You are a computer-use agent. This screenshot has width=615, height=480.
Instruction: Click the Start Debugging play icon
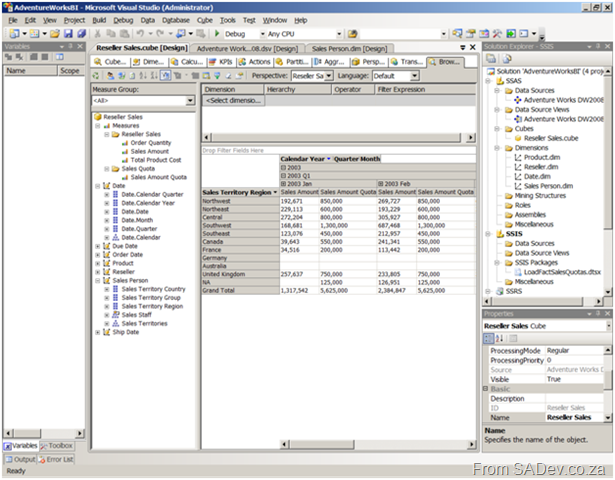coord(217,34)
